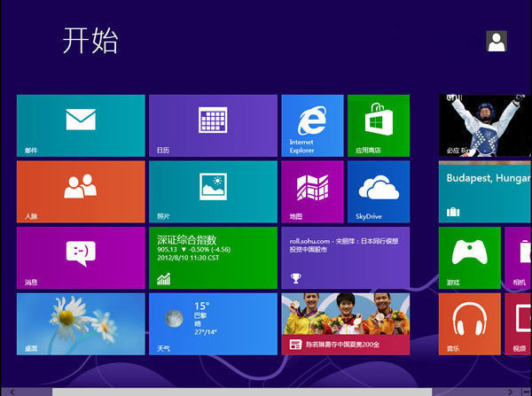The image size is (532, 396).
Task: Open the Weather tile (天气)
Action: 213,324
